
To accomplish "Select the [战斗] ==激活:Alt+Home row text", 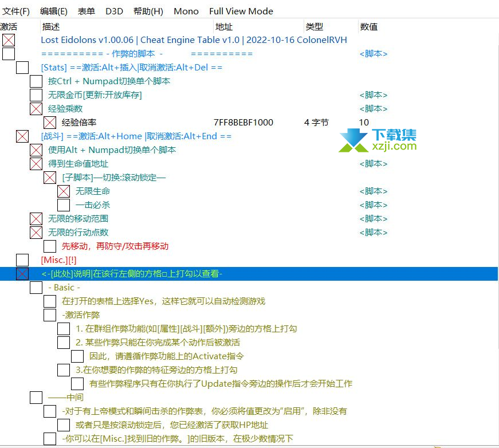I will tap(136, 136).
